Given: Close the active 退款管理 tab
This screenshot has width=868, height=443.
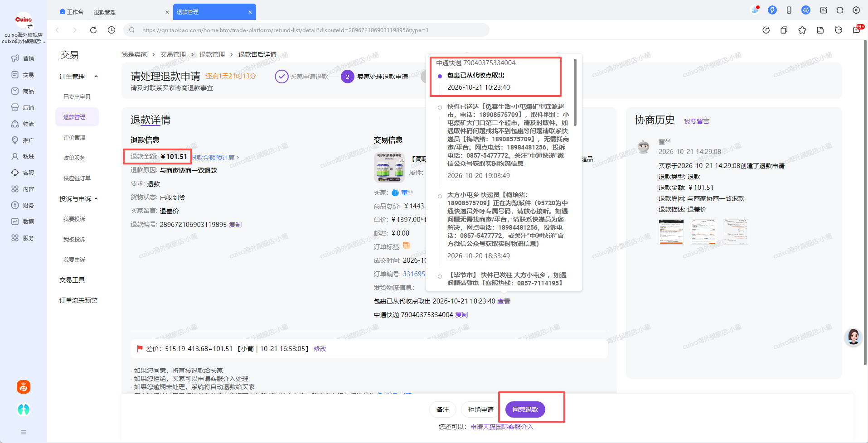Looking at the screenshot, I should tap(250, 12).
